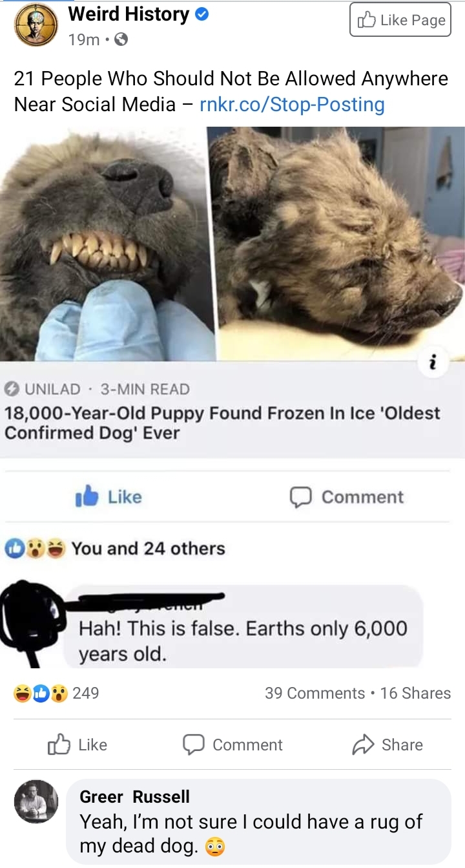View reactions from You and 24 others
The width and height of the screenshot is (465, 868).
tap(115, 548)
